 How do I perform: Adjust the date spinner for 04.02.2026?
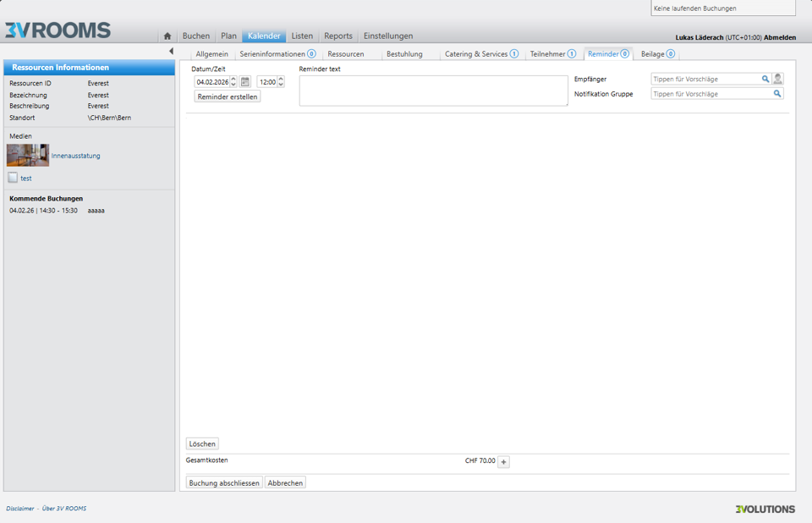coord(233,82)
